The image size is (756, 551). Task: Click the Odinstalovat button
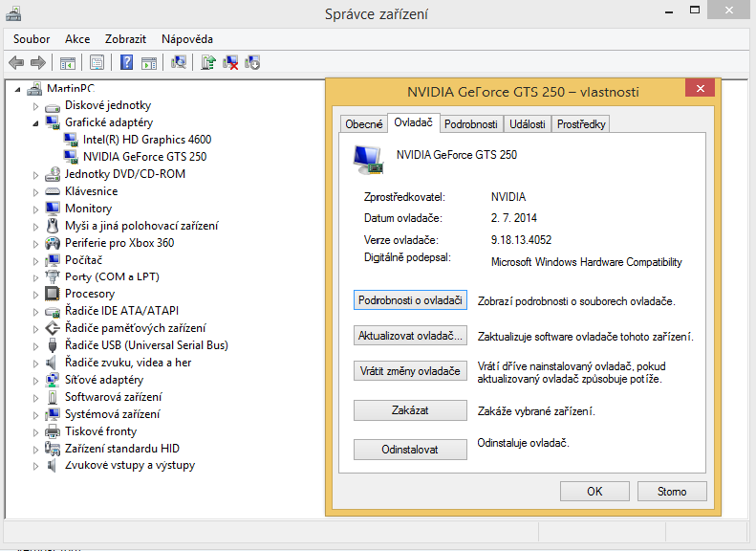(410, 449)
